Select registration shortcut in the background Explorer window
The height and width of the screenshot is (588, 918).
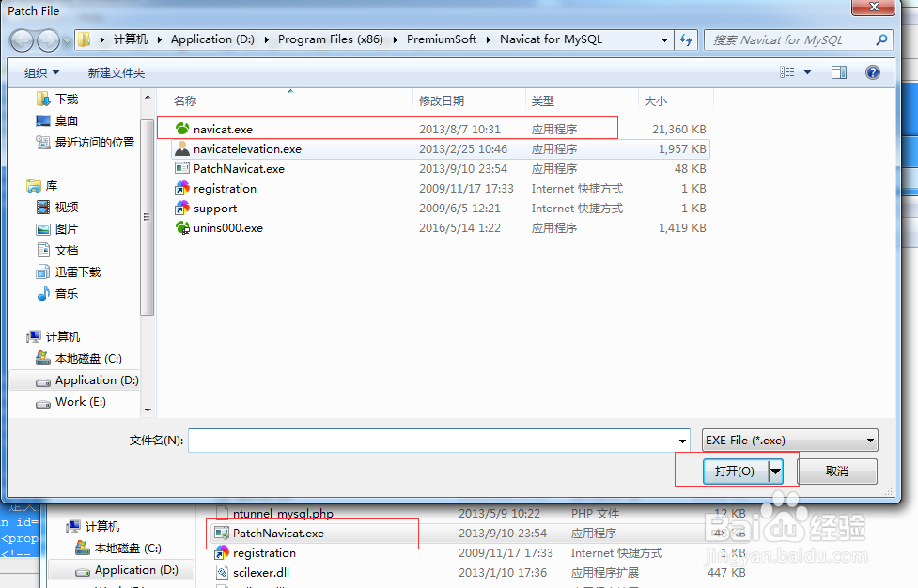(264, 553)
